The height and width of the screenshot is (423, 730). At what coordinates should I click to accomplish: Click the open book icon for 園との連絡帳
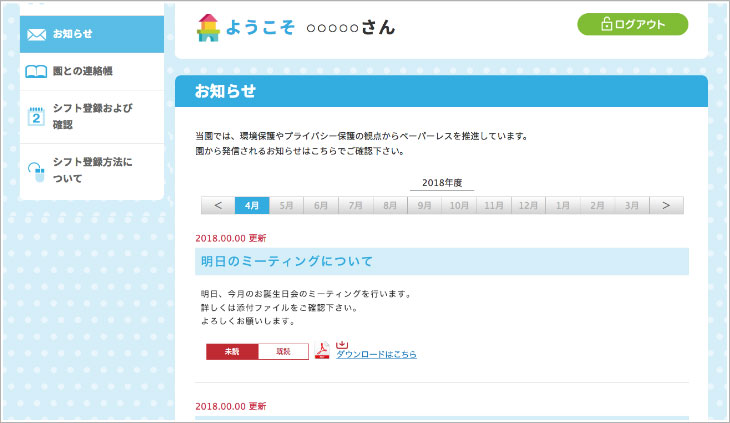pos(37,72)
